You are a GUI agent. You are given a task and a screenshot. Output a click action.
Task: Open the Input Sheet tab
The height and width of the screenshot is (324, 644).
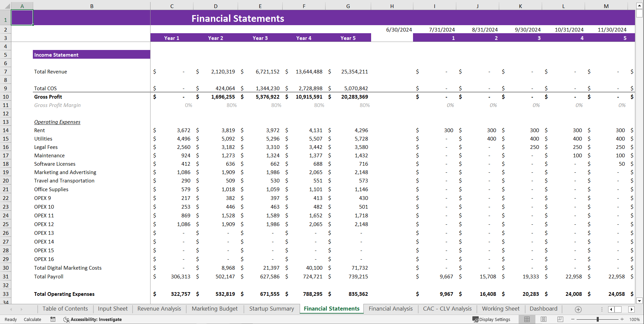(113, 309)
